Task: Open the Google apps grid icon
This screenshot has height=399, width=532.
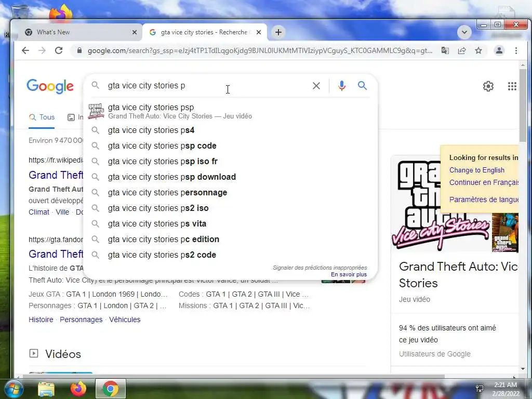Action: [x=512, y=86]
